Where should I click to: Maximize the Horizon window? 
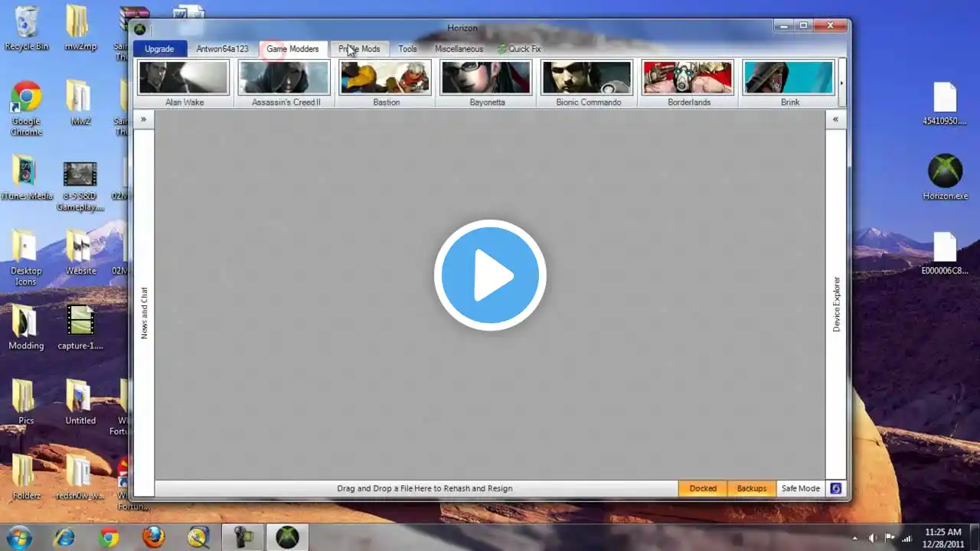tap(803, 26)
